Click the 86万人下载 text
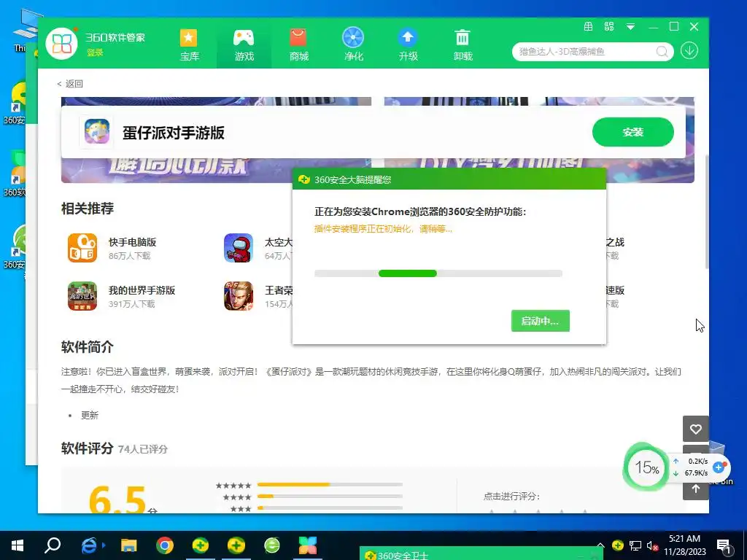 (x=130, y=256)
